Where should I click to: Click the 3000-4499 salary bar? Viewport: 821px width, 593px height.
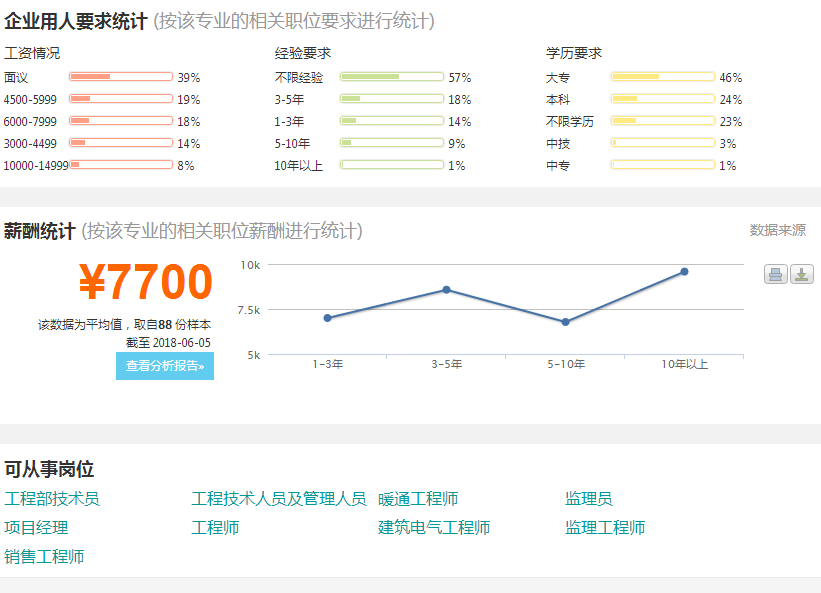coord(121,143)
